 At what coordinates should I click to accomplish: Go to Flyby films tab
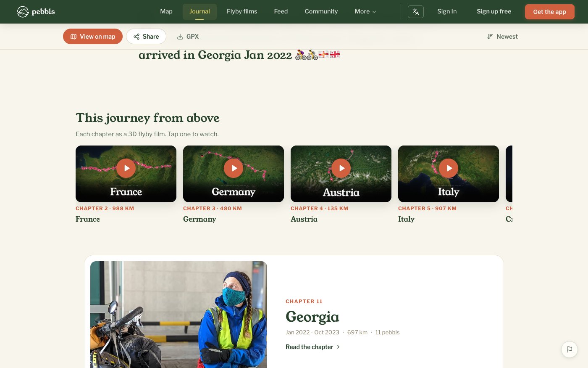point(242,12)
